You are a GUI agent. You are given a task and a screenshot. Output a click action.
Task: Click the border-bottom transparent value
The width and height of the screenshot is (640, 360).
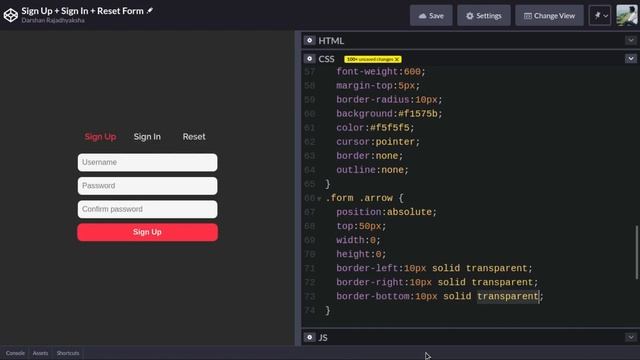508,296
